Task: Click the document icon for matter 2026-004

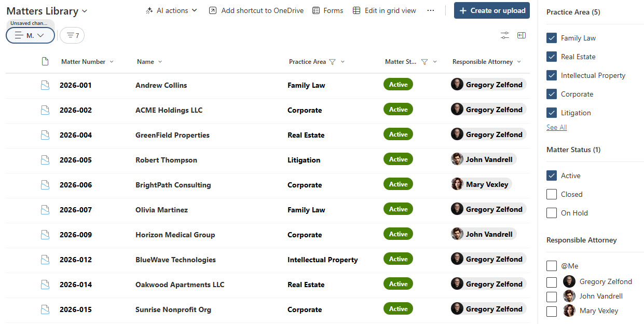Action: coord(45,134)
